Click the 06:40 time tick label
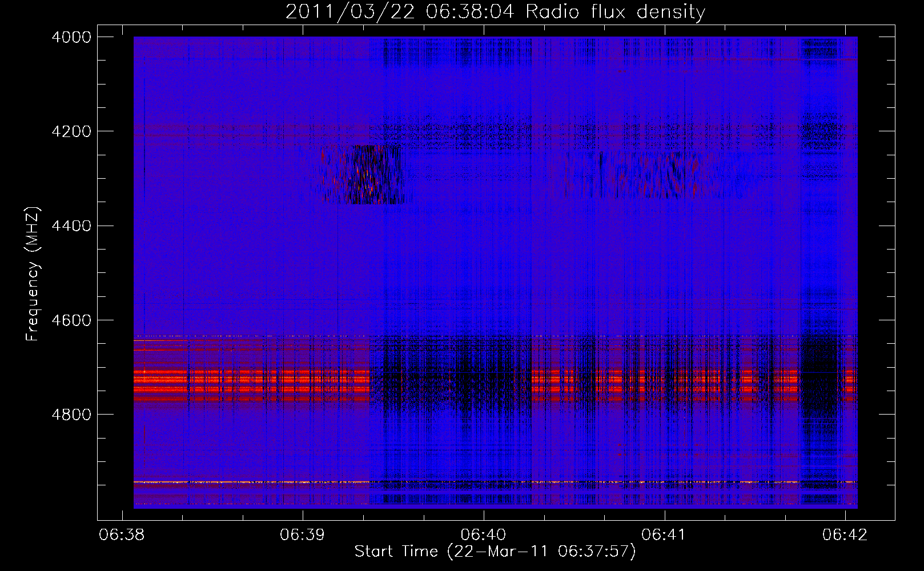 [483, 535]
